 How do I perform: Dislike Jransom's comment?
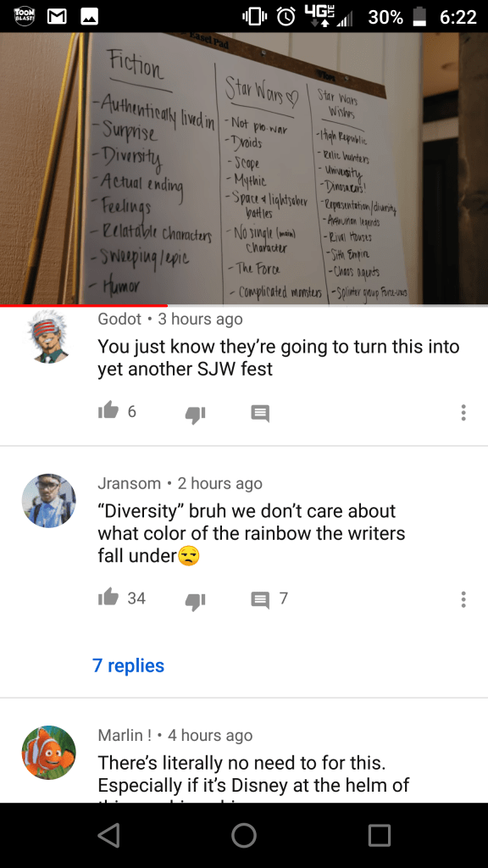tap(195, 600)
